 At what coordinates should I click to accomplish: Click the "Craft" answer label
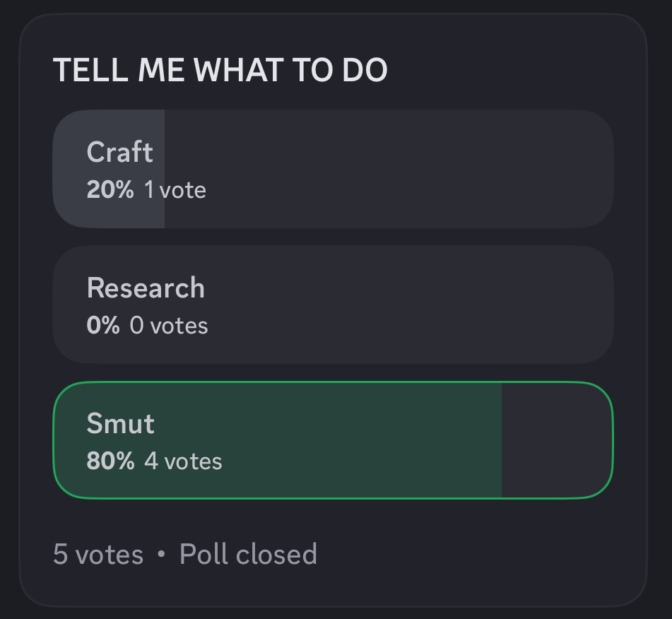(119, 152)
